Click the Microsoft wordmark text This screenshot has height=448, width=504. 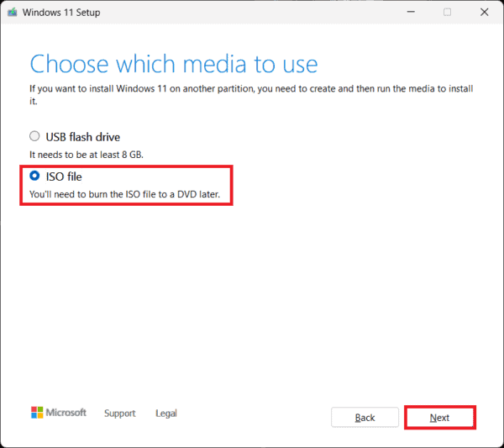tap(67, 413)
